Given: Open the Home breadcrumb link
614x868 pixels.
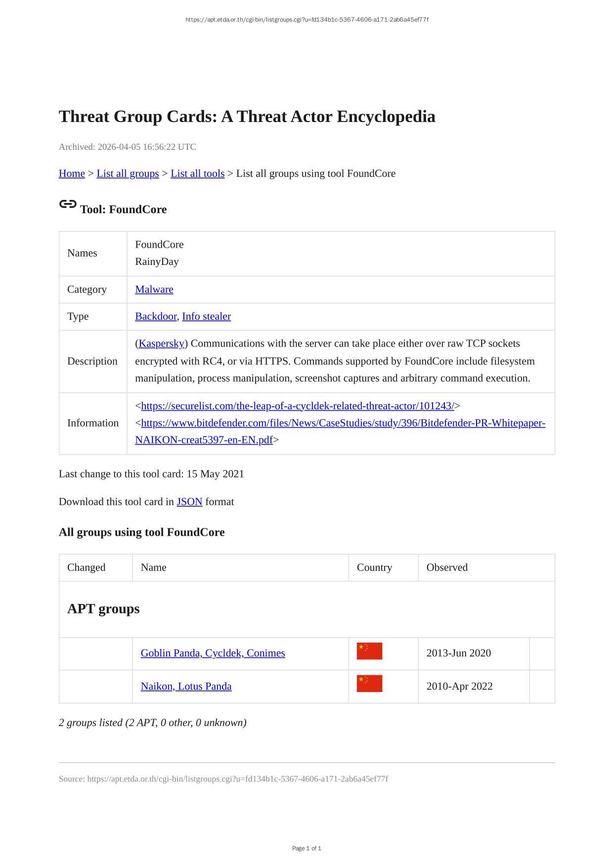Looking at the screenshot, I should click(72, 174).
